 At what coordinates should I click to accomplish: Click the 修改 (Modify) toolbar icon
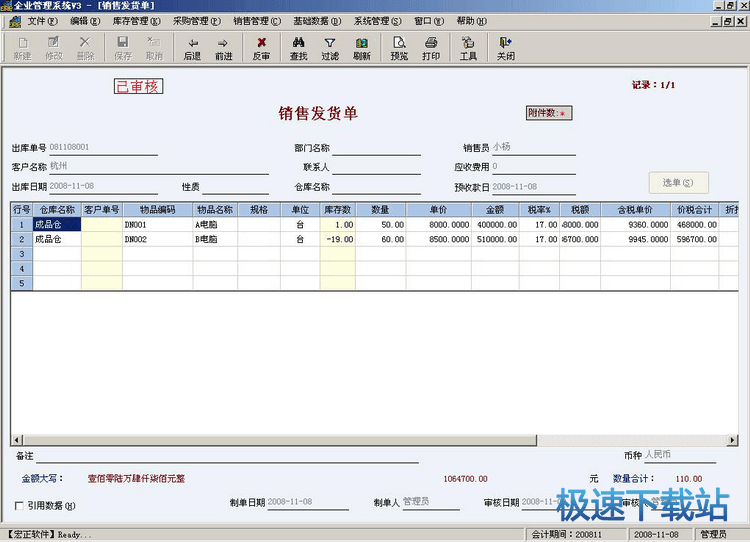click(54, 48)
